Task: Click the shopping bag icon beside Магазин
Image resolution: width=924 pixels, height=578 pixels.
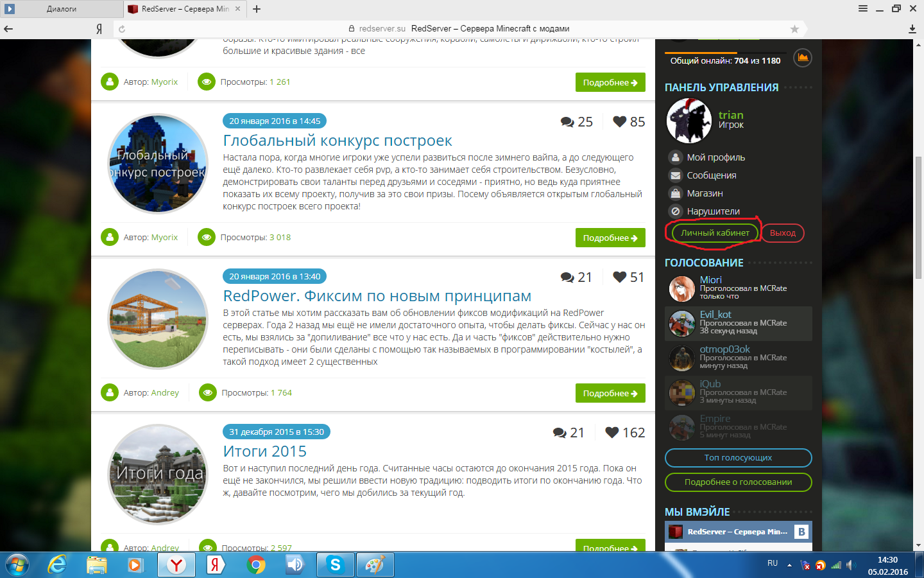Action: point(675,193)
